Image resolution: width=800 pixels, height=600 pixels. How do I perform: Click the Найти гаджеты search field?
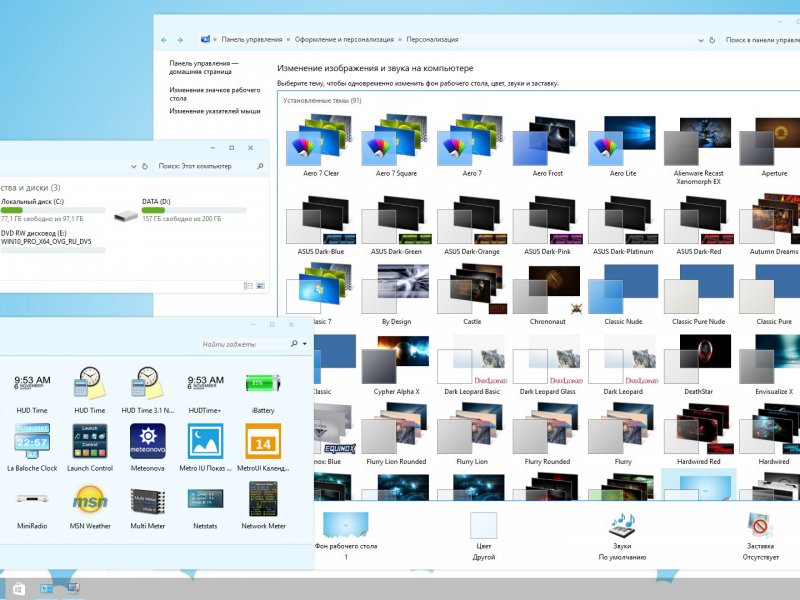point(244,344)
